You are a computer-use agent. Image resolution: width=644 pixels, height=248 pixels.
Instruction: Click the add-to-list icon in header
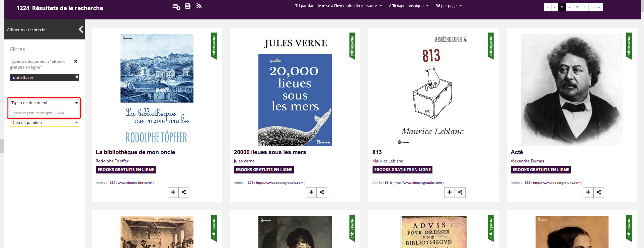(176, 7)
